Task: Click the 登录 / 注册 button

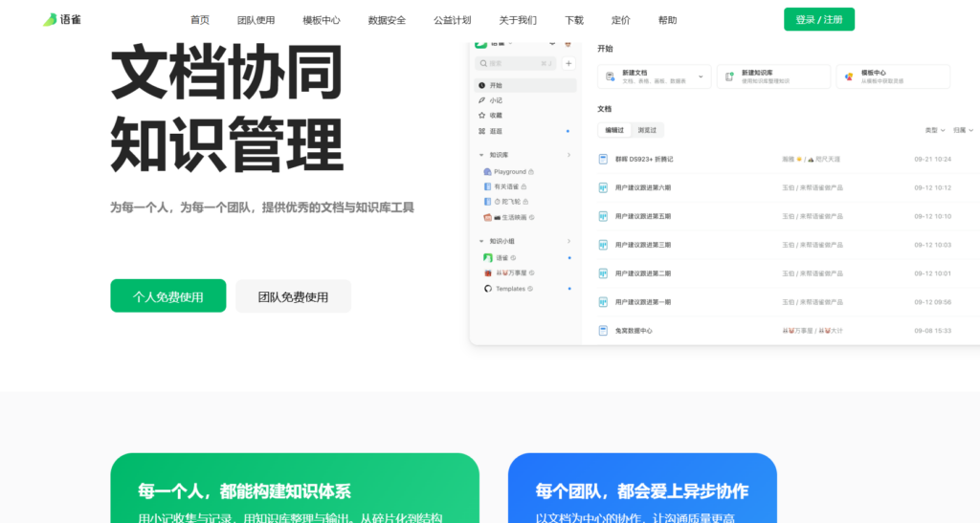Action: point(818,19)
